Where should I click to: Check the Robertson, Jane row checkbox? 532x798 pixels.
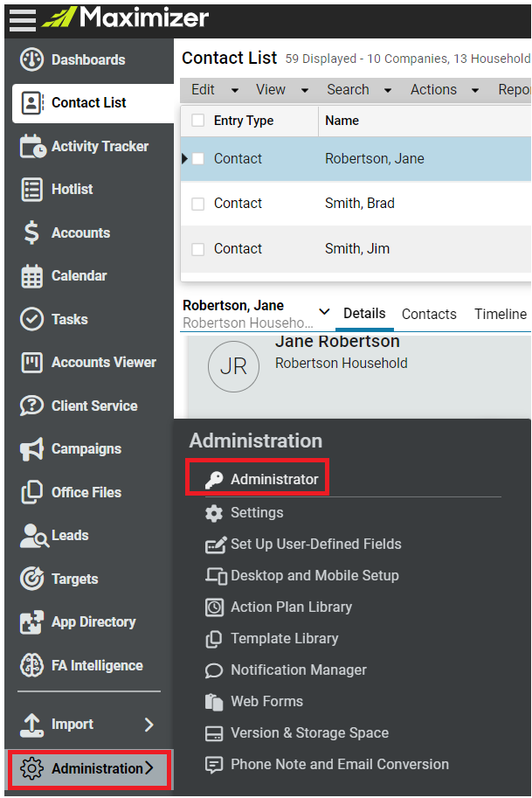click(197, 159)
